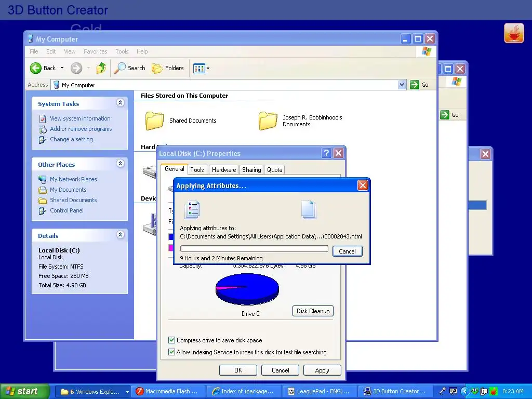Open Search with the magnifier icon

coord(119,68)
